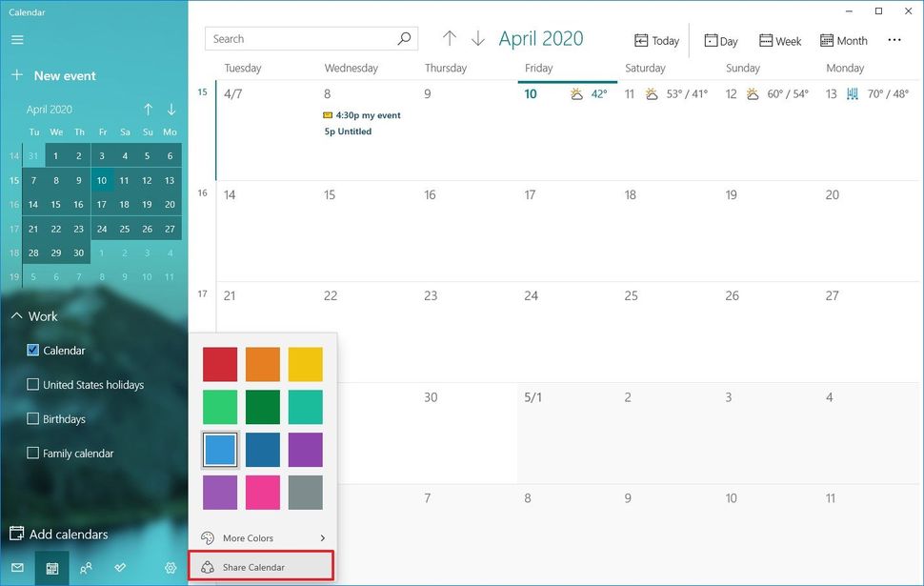The width and height of the screenshot is (924, 586).
Task: Switch to Week view
Action: tap(779, 40)
